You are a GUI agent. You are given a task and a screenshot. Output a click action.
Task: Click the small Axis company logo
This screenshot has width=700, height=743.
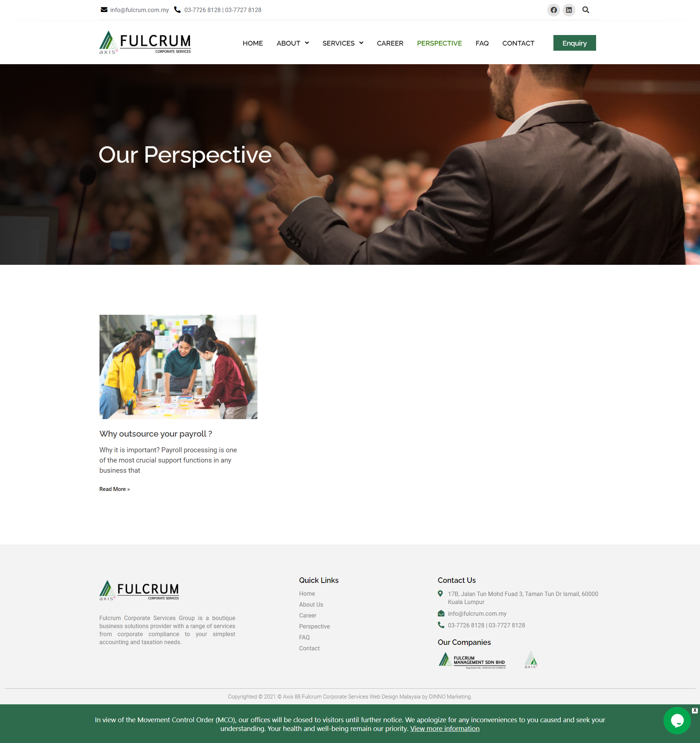point(531,660)
